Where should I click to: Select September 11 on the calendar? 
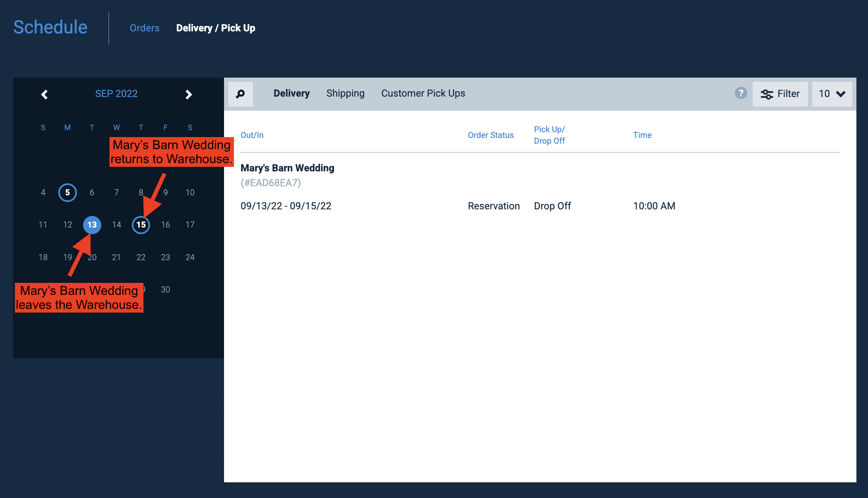click(43, 225)
